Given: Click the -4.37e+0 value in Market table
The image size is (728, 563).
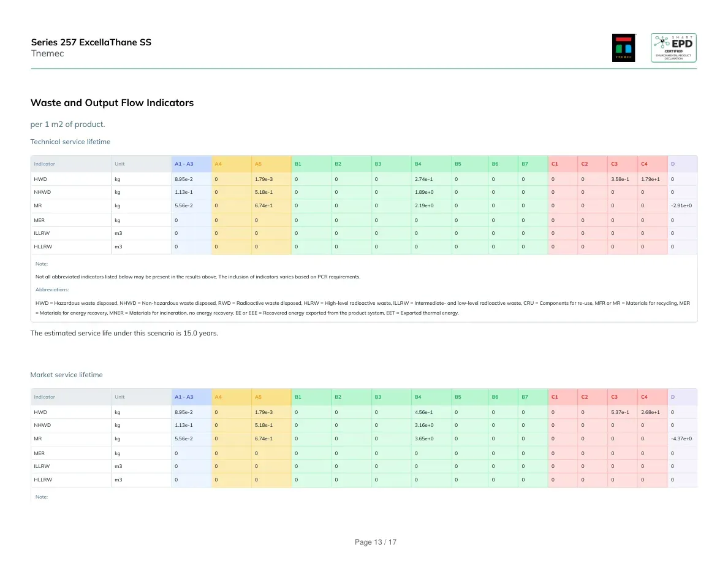Looking at the screenshot, I should (x=681, y=439).
